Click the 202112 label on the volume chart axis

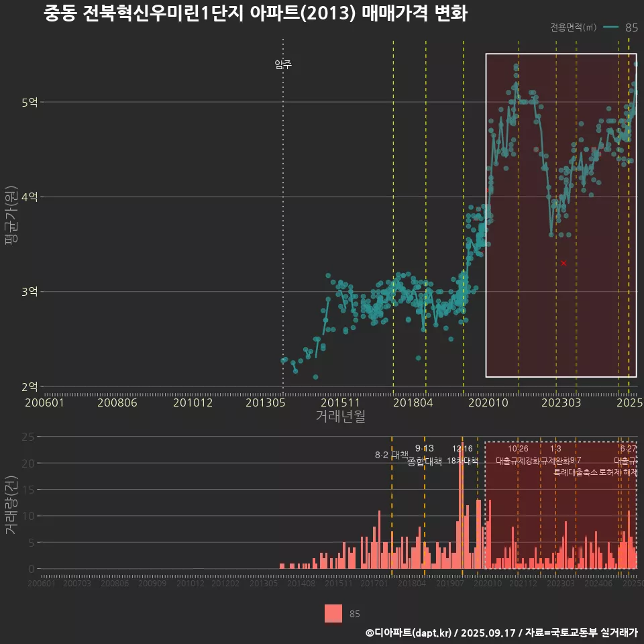523,583
